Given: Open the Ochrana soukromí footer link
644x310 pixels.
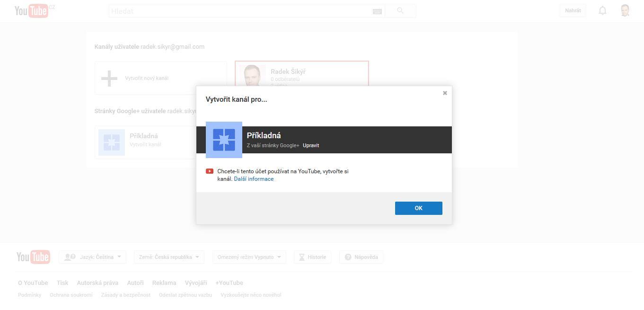Looking at the screenshot, I should pyautogui.click(x=71, y=295).
